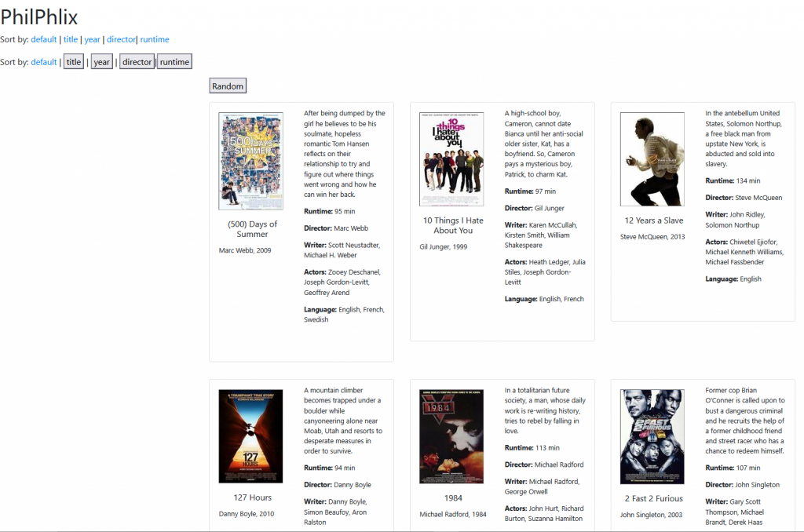Select the 1984 movie poster

coord(451,436)
